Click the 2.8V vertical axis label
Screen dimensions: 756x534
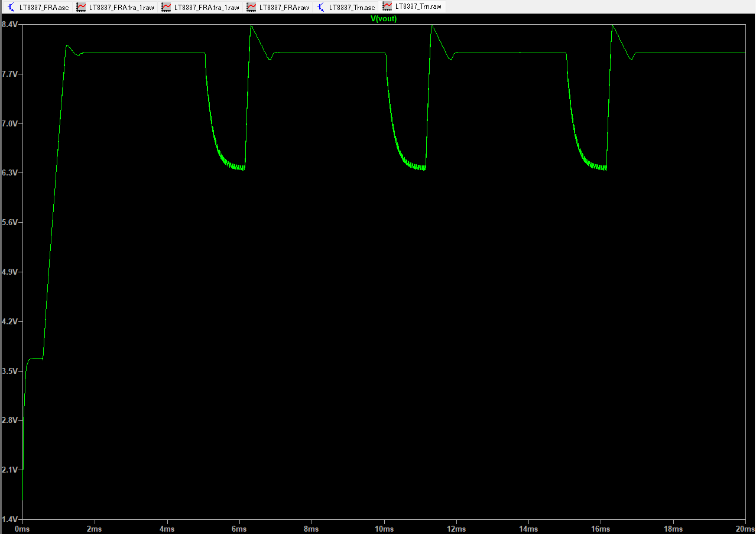(x=10, y=420)
